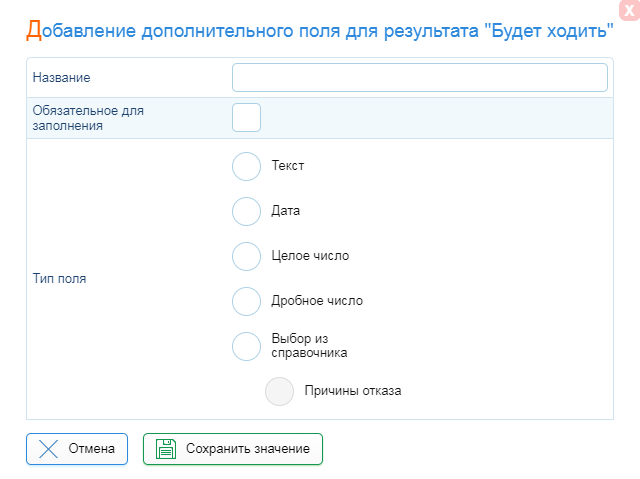640x479 pixels.
Task: Choose the Целое число radio button circle
Action: pyautogui.click(x=246, y=256)
